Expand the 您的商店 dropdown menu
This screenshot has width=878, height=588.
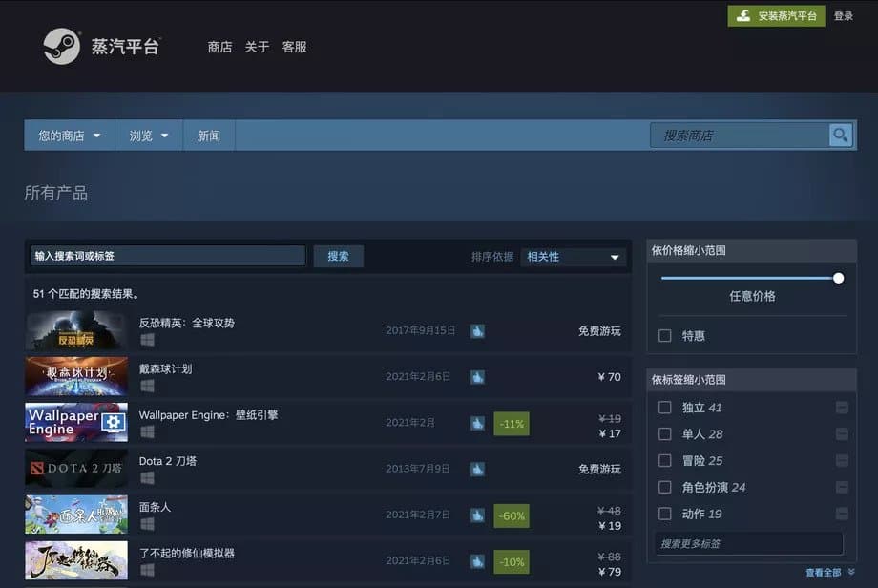tap(70, 136)
